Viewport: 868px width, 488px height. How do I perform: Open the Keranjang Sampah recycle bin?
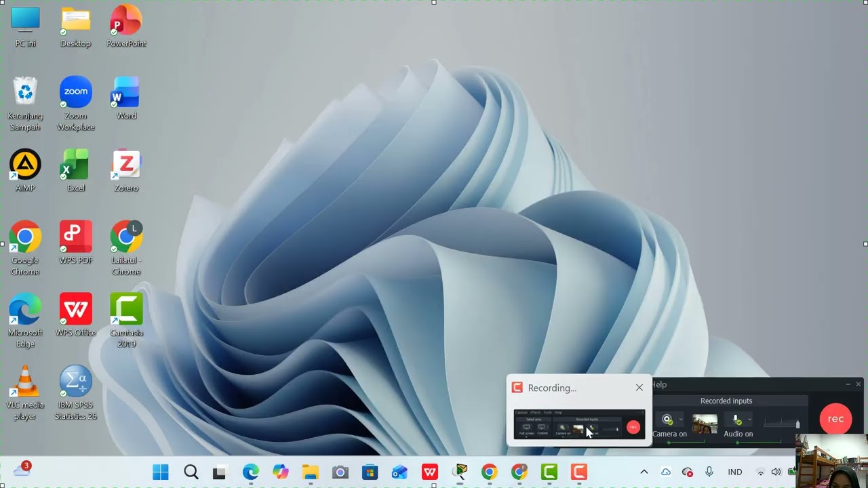pyautogui.click(x=25, y=103)
